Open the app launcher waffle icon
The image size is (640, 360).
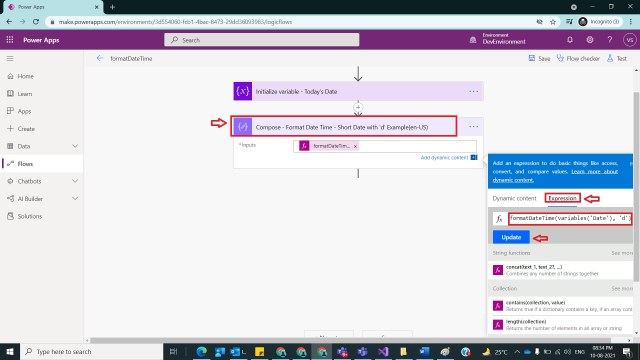10,40
